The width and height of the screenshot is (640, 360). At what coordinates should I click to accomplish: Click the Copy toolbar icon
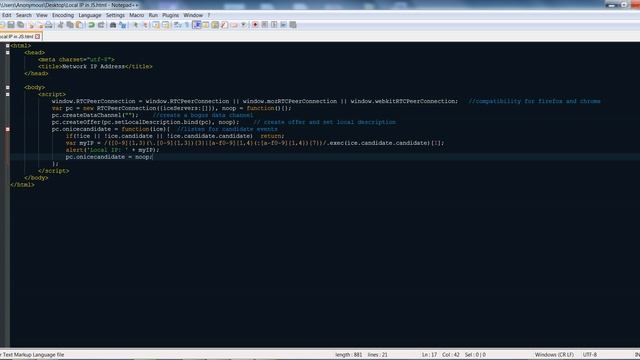[x=70, y=25]
